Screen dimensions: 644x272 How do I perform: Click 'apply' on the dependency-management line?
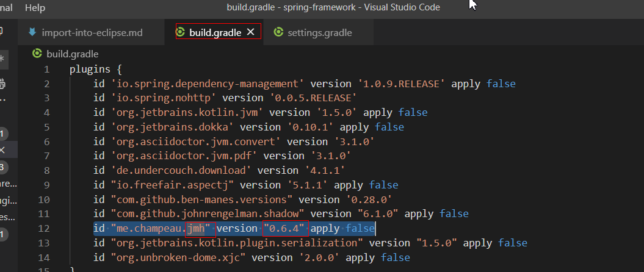(x=466, y=84)
